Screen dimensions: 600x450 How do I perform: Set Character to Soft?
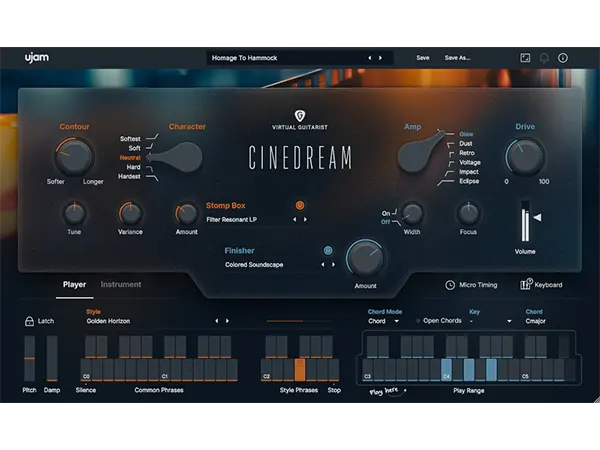coord(134,148)
